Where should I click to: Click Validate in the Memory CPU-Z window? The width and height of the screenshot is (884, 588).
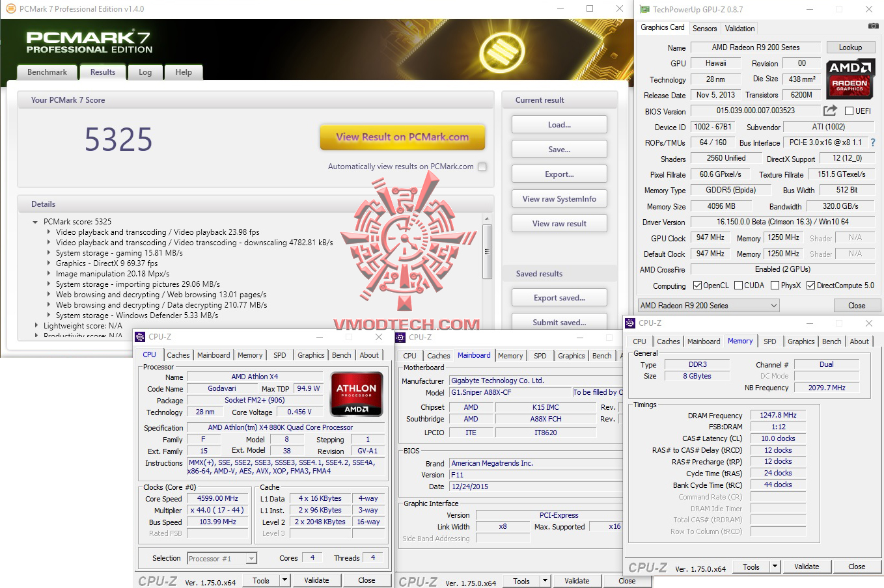807,567
